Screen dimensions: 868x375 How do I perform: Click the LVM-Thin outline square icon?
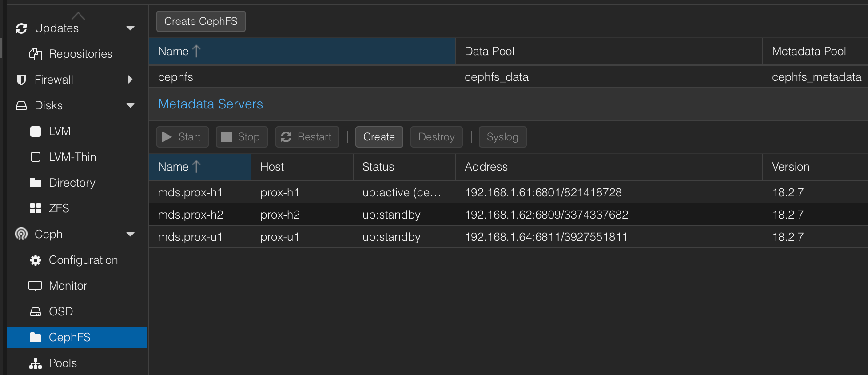click(x=36, y=157)
